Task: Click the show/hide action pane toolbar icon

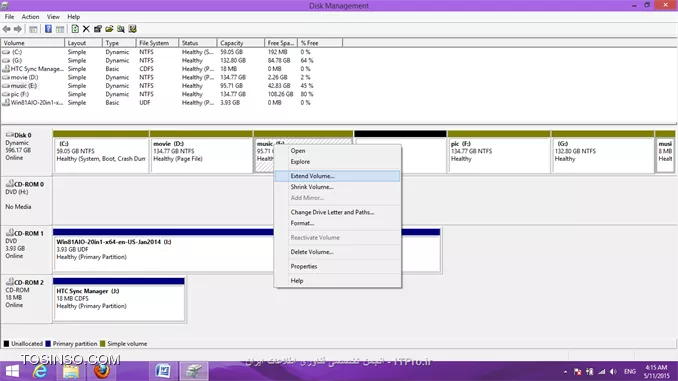Action: (60, 29)
